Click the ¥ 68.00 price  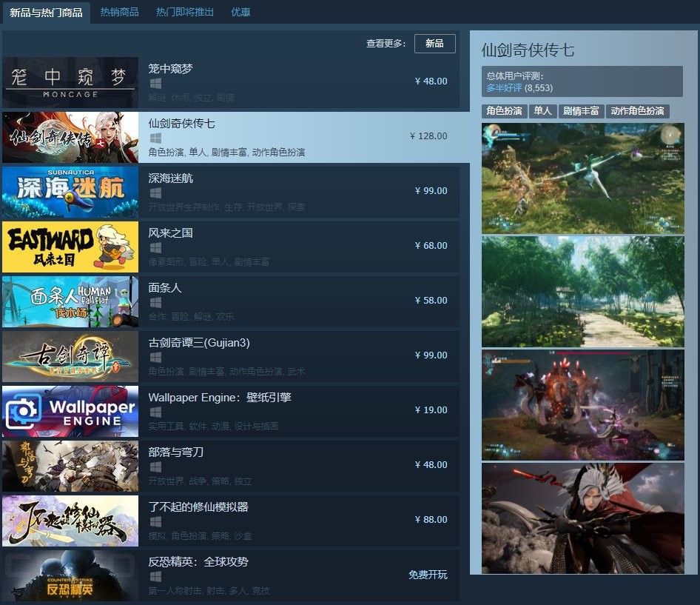(431, 245)
